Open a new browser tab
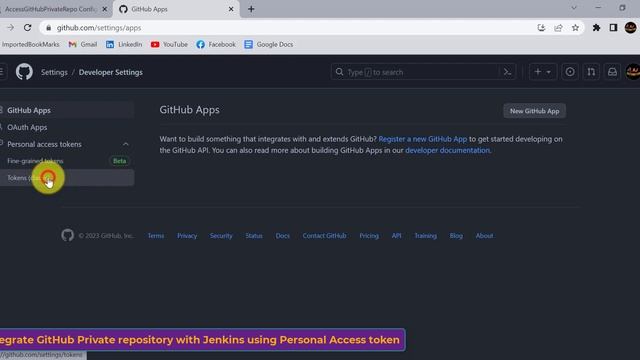Image resolution: width=640 pixels, height=360 pixels. coord(251,9)
